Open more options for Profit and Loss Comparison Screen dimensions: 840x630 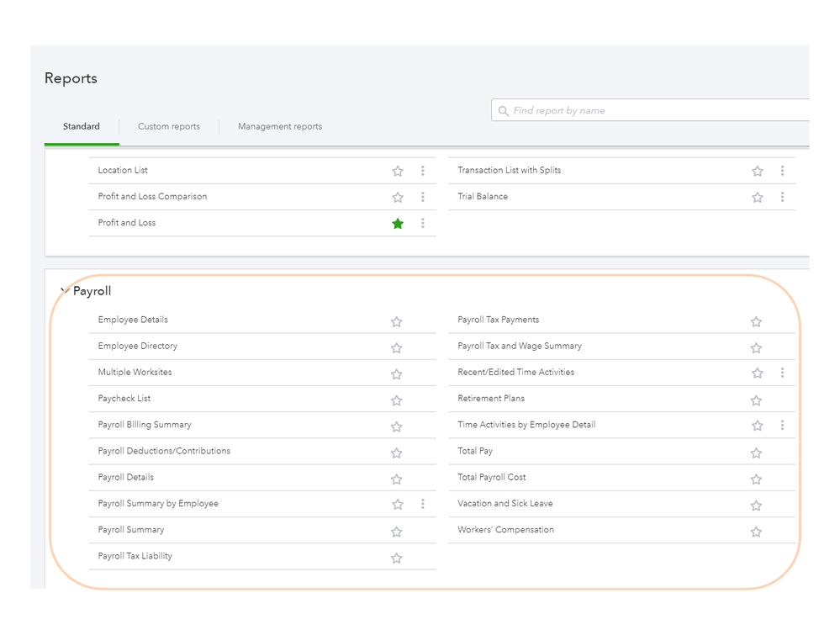tap(423, 197)
